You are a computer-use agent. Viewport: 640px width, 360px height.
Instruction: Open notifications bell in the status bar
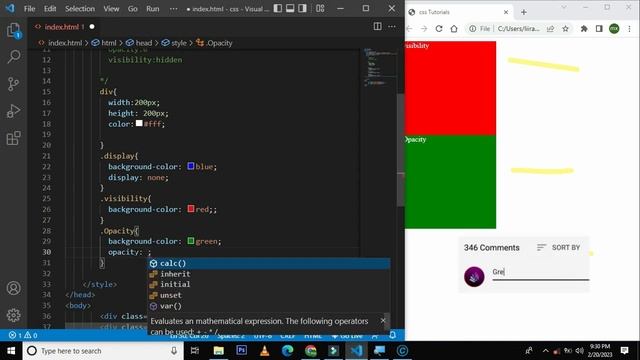coord(392,335)
